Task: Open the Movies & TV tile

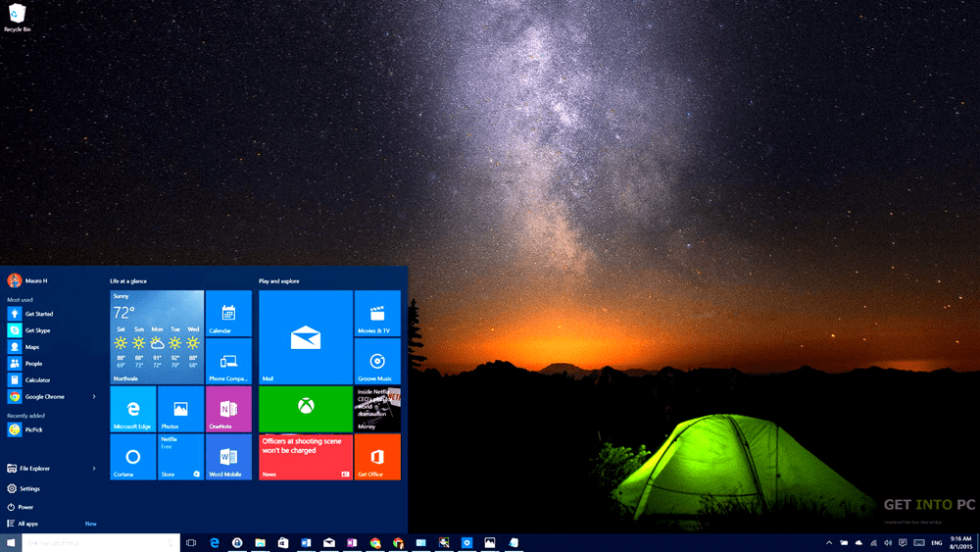Action: tap(377, 313)
